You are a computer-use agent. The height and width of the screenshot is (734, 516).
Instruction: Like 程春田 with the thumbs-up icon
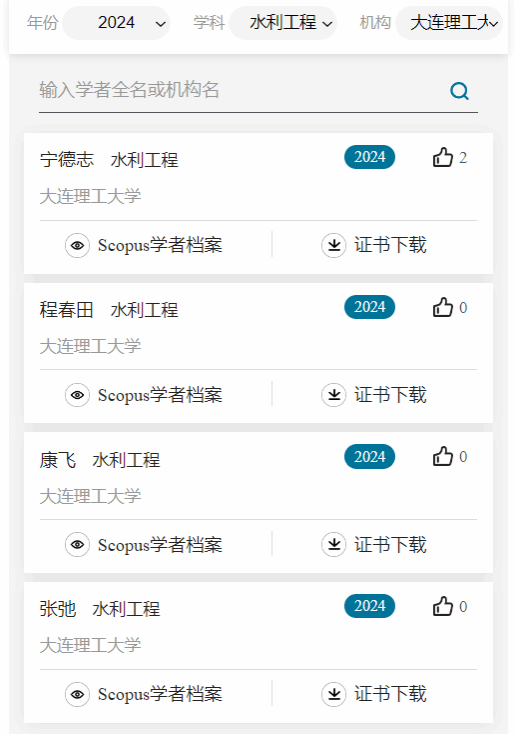pos(442,308)
